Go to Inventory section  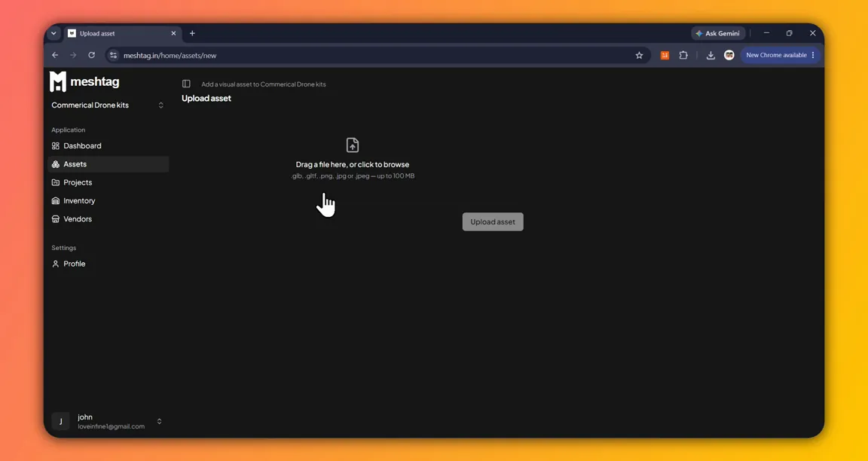108,200
